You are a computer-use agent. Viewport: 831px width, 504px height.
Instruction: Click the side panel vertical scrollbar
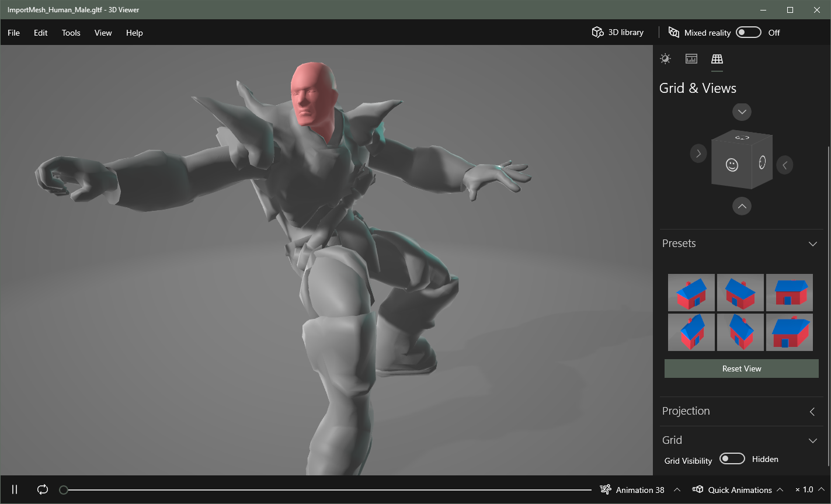point(829,305)
